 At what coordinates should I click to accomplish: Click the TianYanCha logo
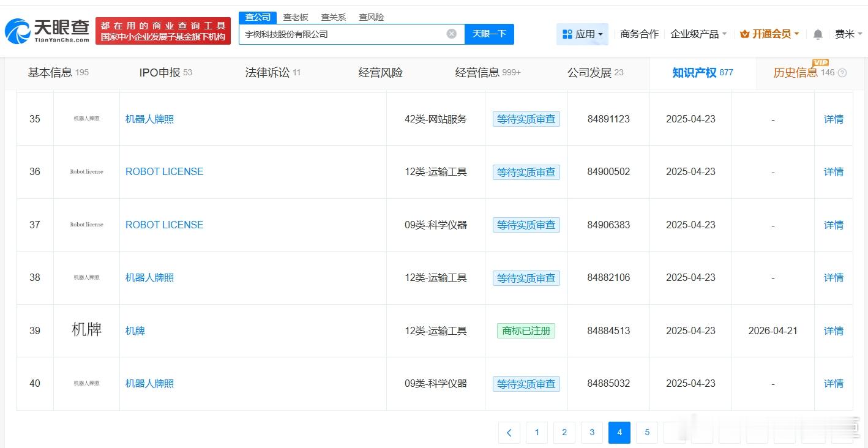pyautogui.click(x=47, y=31)
